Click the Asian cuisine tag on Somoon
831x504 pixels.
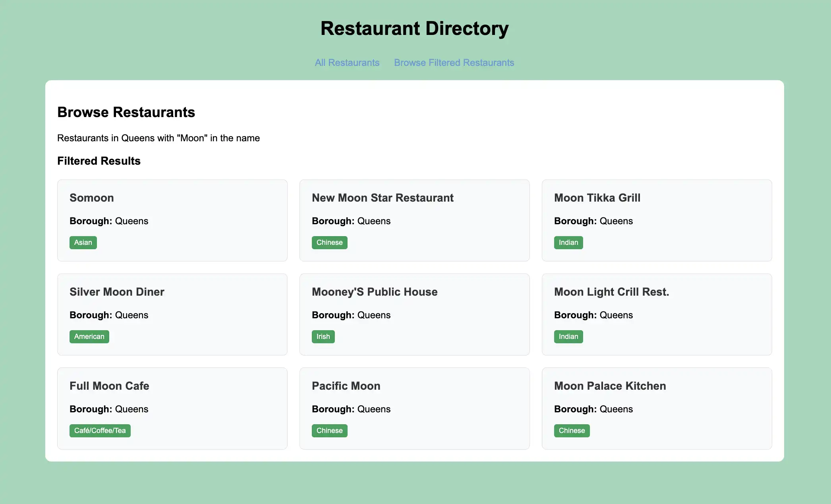click(83, 242)
